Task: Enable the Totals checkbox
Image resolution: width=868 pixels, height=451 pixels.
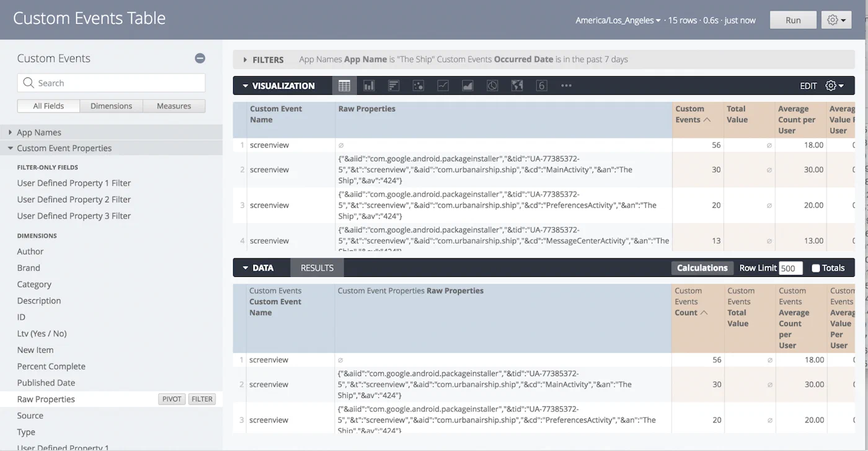Action: tap(817, 268)
